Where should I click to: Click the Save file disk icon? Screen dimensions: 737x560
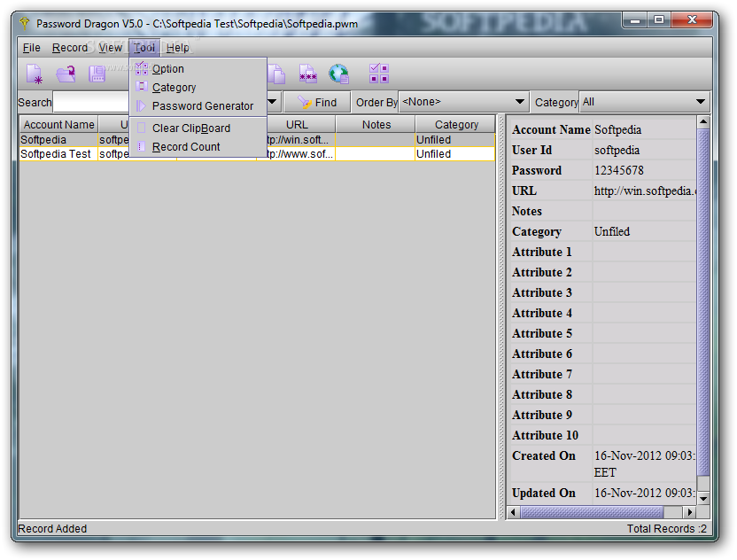97,74
